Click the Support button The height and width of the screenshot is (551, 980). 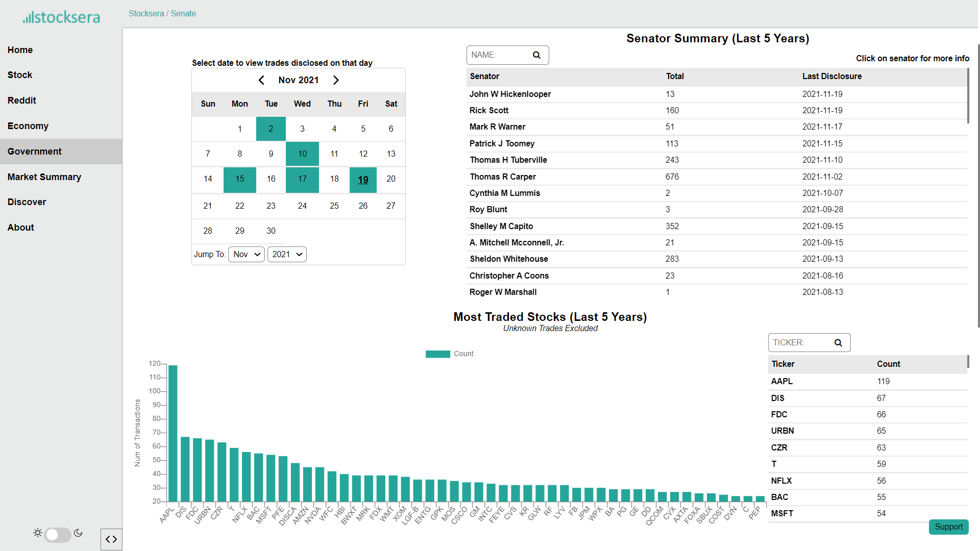(x=948, y=527)
